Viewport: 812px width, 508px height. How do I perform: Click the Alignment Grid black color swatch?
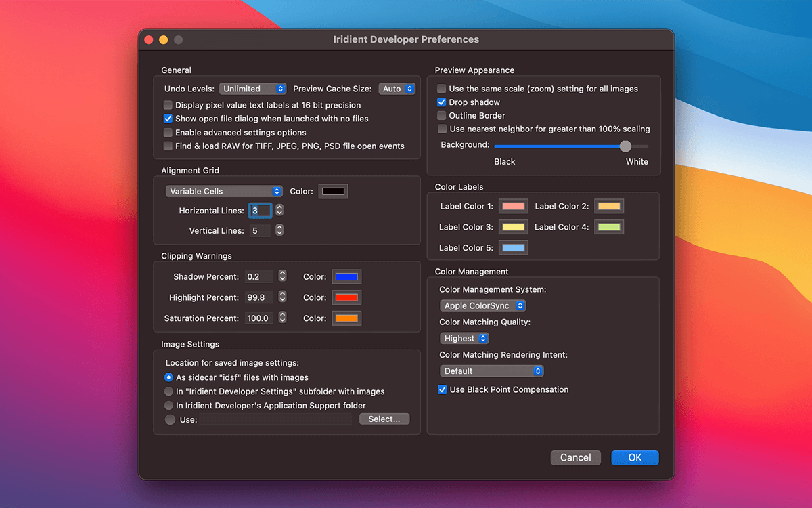tap(334, 191)
